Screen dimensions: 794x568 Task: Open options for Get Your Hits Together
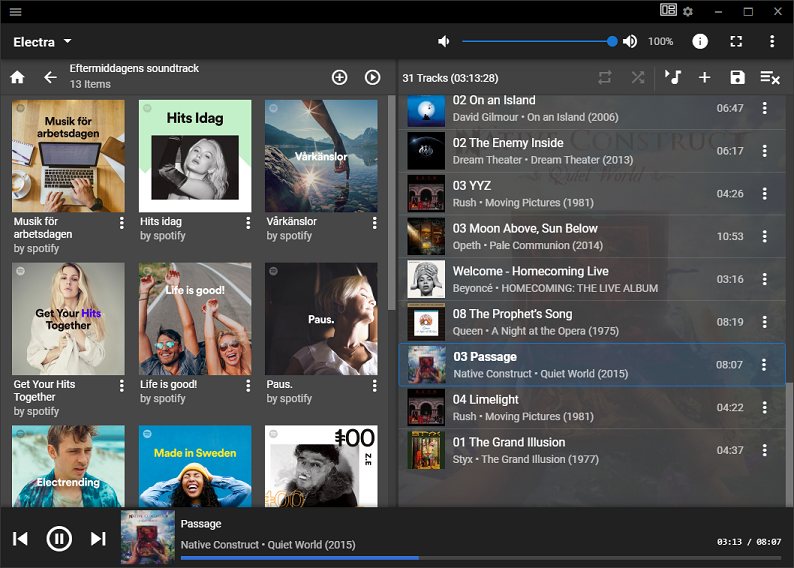click(122, 386)
